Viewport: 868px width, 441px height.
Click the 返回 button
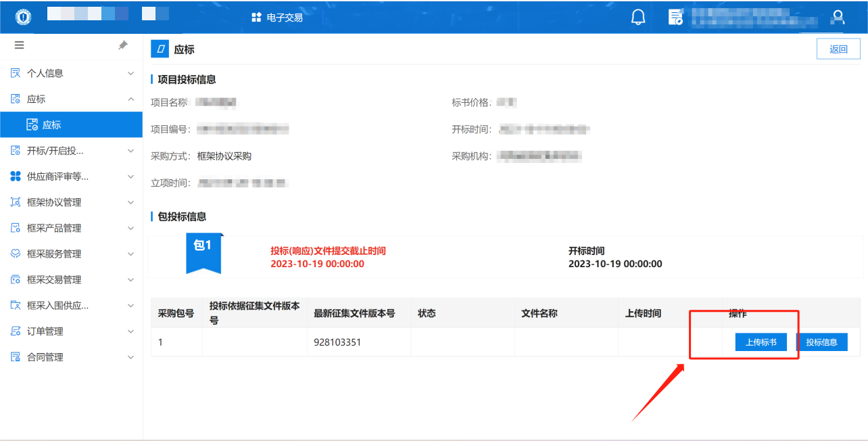pos(838,49)
